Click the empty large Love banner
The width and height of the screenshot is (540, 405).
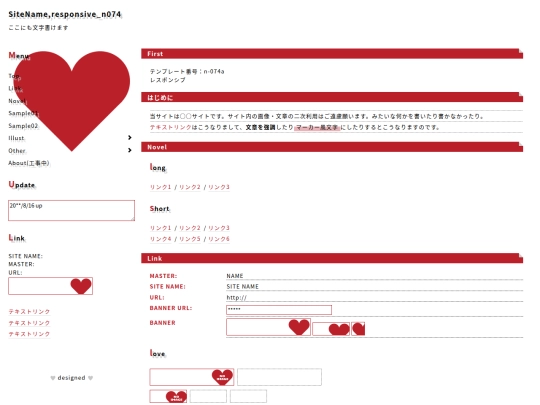pyautogui.click(x=279, y=377)
